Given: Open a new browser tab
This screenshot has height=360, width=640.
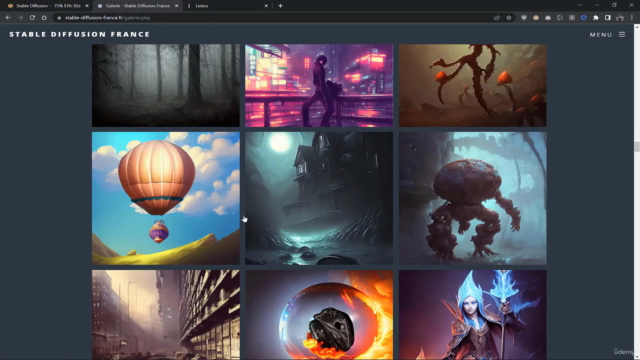Looking at the screenshot, I should [280, 6].
